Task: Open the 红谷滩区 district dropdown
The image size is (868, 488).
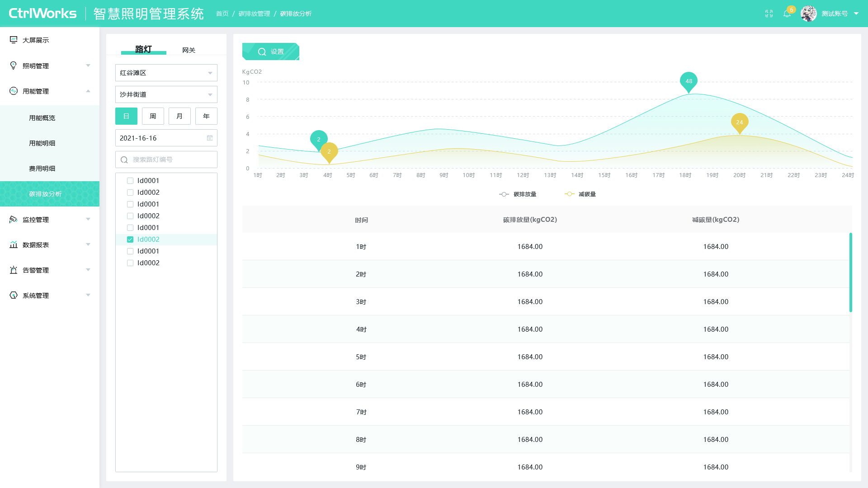Action: (166, 73)
